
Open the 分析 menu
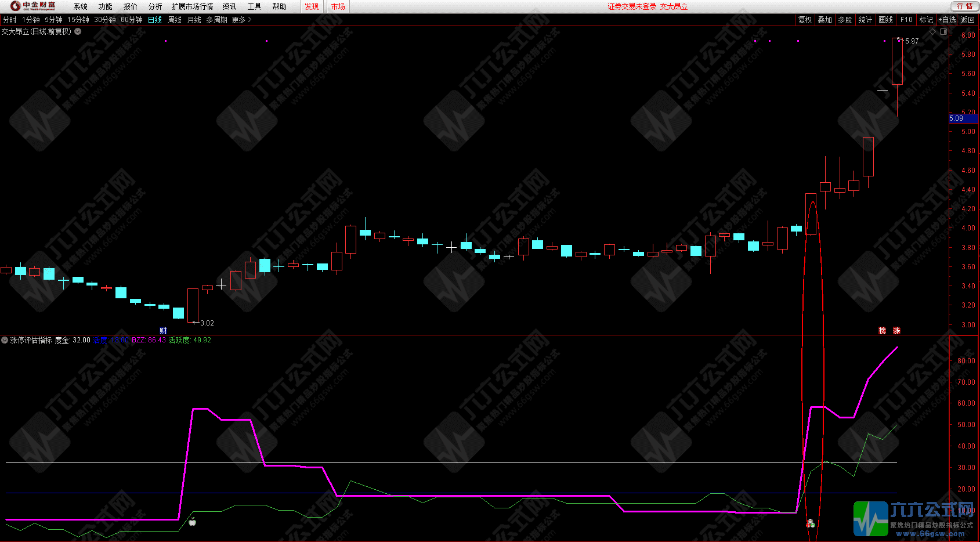155,6
